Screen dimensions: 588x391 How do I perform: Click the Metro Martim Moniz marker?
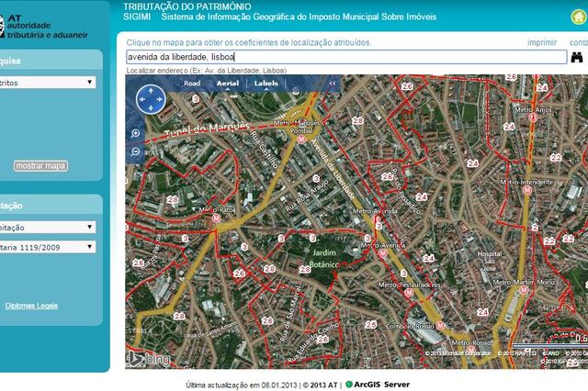point(524,289)
